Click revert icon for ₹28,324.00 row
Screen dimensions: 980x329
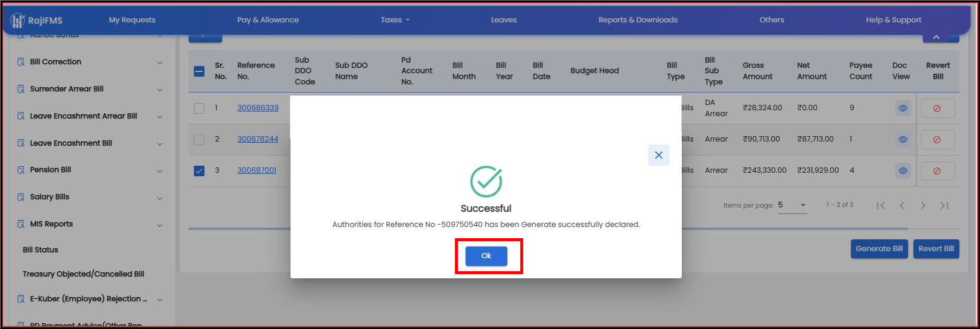point(938,108)
